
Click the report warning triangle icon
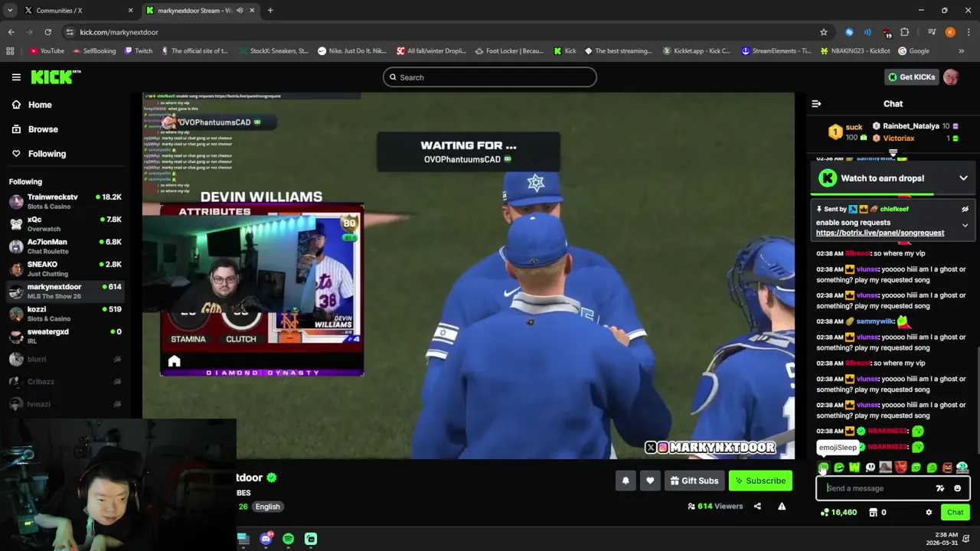coord(782,506)
